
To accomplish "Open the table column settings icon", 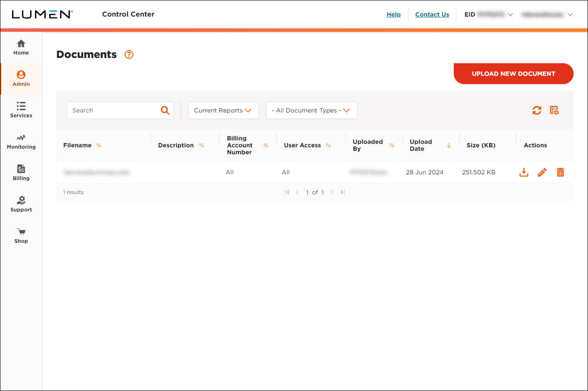I will (554, 110).
